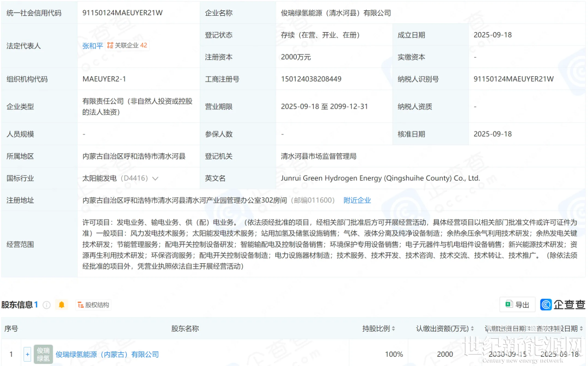Click the orange bell alert icon
Screen dimensions: 588x366
[62, 305]
